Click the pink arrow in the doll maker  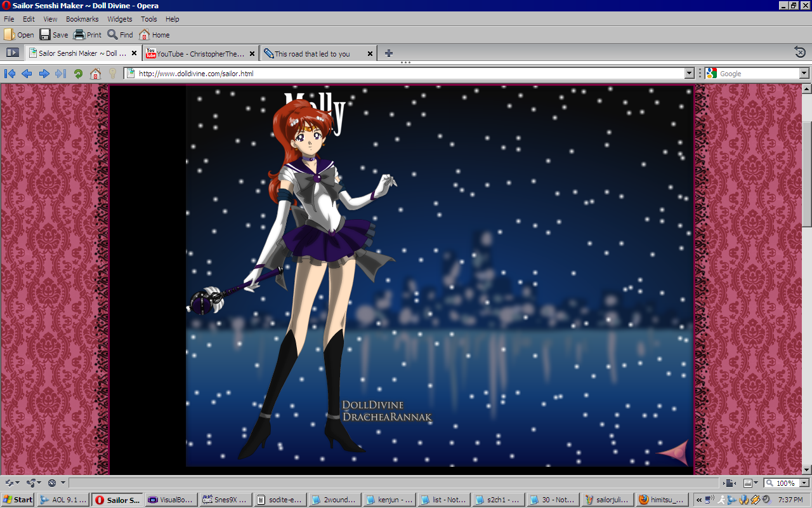point(673,452)
